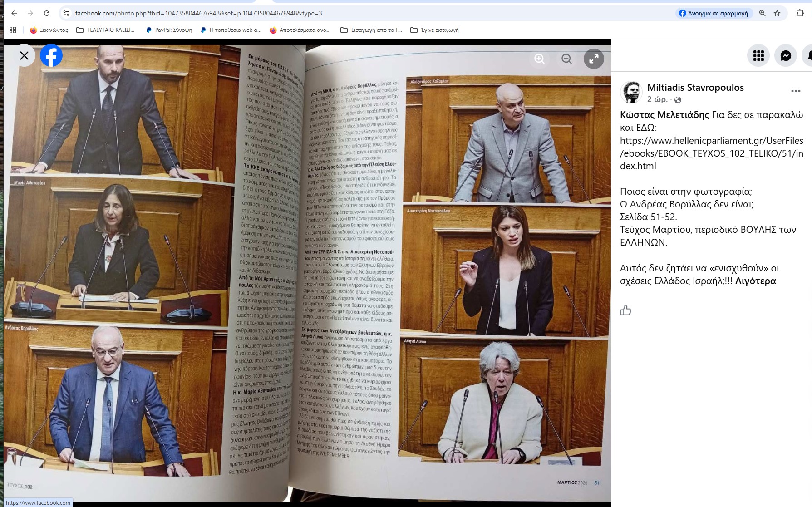Open the Facebook home logo
Screen dimensions: 812x507
tap(51, 55)
